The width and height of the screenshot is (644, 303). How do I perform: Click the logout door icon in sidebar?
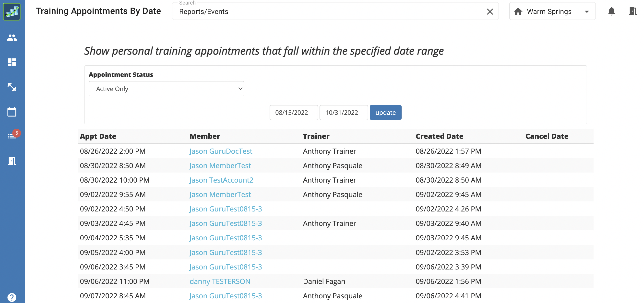click(12, 161)
